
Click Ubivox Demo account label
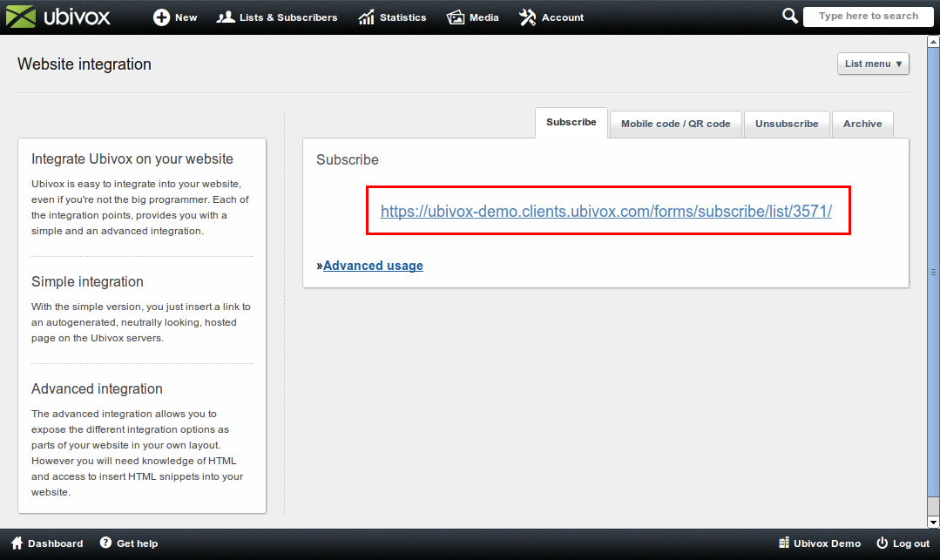(x=820, y=543)
